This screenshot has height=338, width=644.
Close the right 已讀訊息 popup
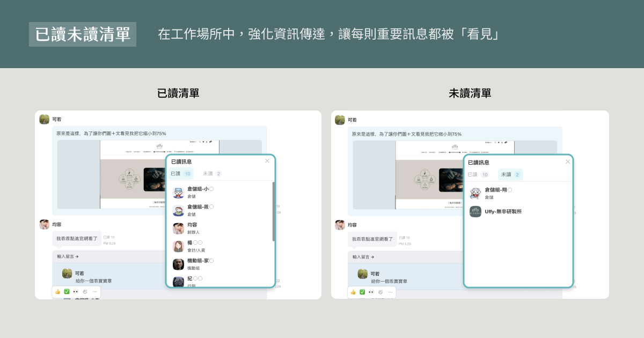click(568, 161)
